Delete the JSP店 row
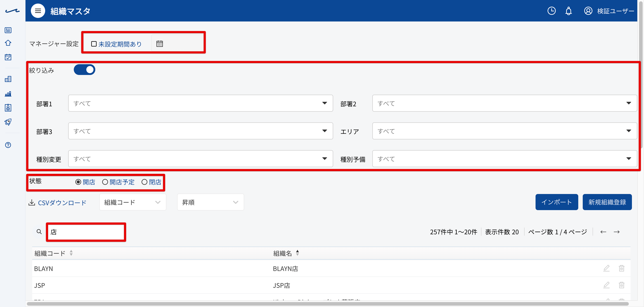Image resolution: width=644 pixels, height=307 pixels. 621,285
